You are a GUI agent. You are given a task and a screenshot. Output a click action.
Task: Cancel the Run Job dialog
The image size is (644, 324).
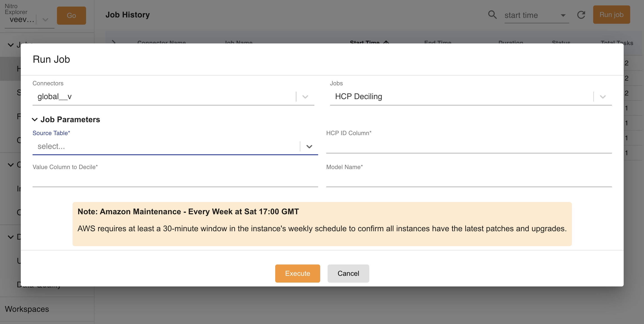pyautogui.click(x=348, y=273)
